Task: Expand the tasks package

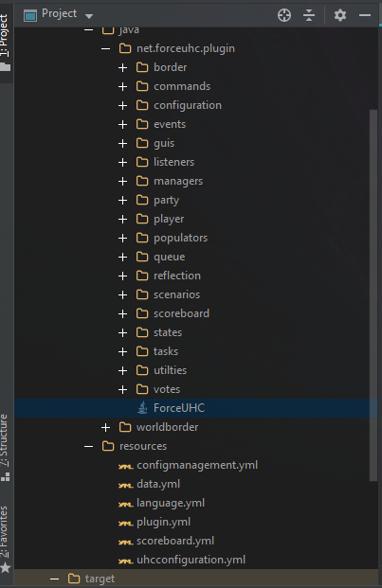Action: pos(122,351)
